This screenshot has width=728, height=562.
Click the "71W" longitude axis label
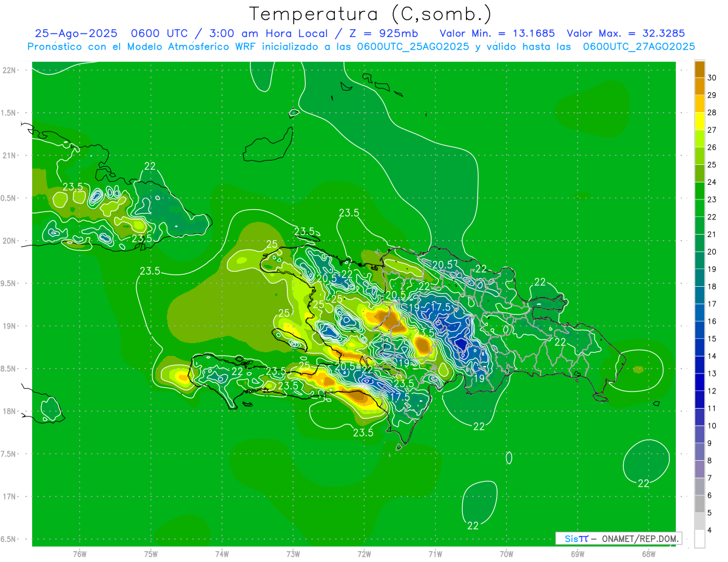tap(435, 554)
